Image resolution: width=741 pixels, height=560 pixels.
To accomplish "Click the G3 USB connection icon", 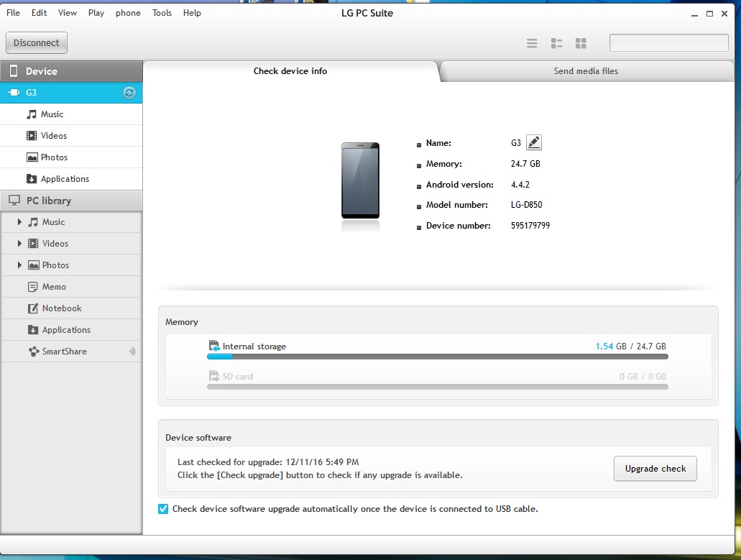I will pyautogui.click(x=14, y=93).
